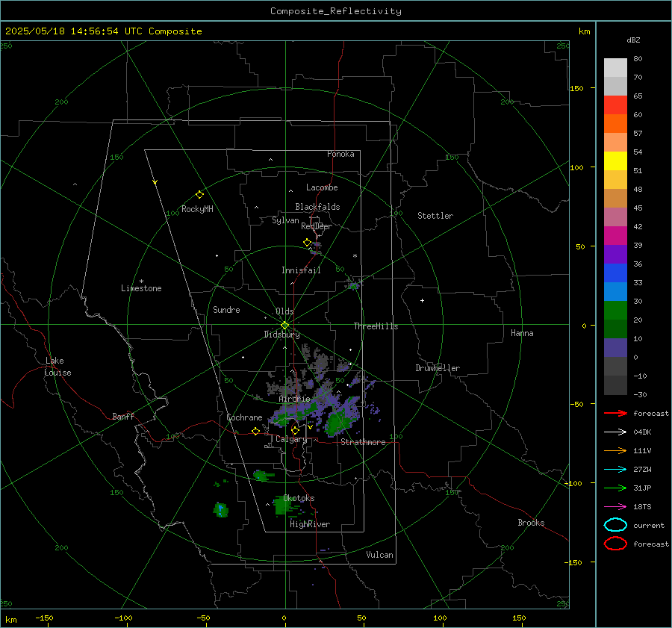Choose the Cochrane city label
Viewport: 672px width, 628px height.
click(x=244, y=417)
